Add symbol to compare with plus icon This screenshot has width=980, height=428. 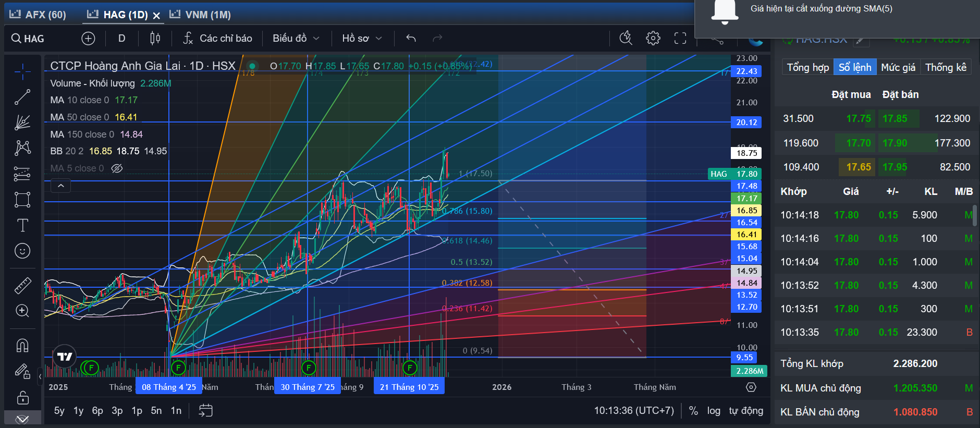88,38
